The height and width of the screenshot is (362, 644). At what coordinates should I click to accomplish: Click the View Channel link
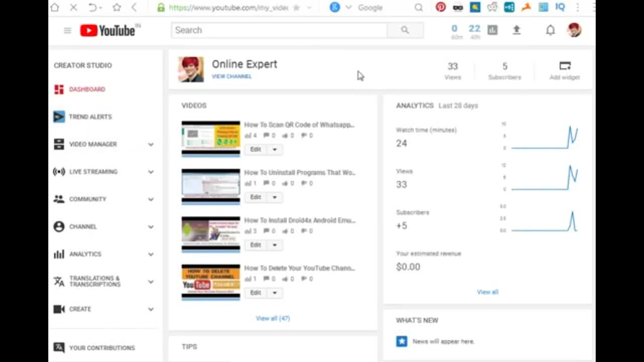point(231,76)
